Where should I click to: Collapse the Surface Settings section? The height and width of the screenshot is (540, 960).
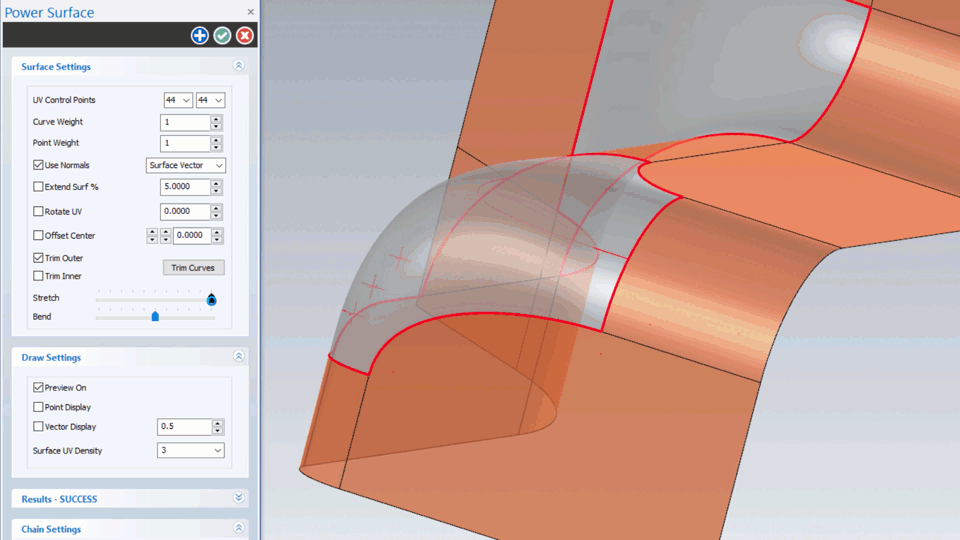238,66
